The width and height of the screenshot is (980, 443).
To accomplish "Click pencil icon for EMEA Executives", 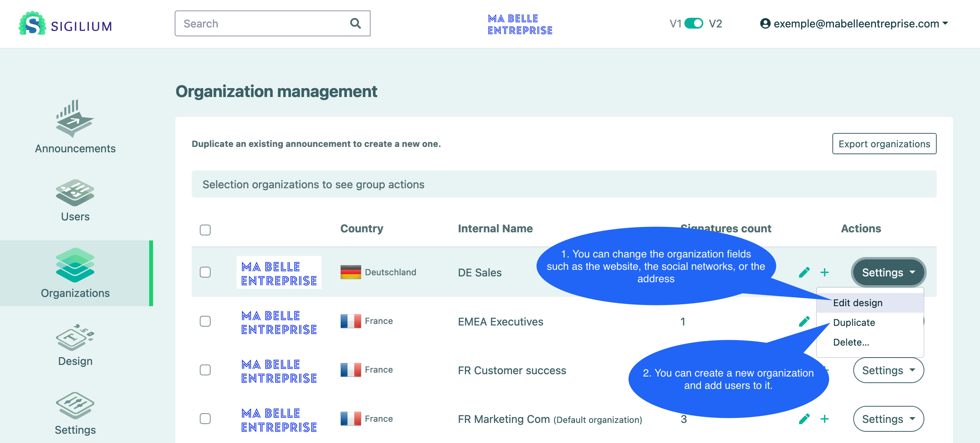I will click(x=804, y=322).
